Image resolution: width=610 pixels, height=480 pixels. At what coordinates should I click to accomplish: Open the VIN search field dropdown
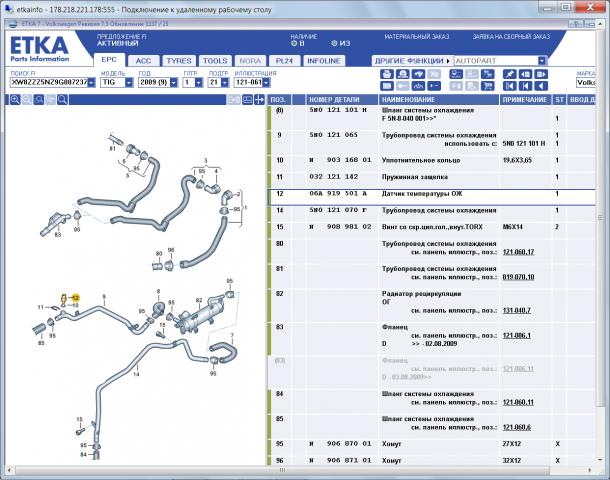pyautogui.click(x=91, y=82)
